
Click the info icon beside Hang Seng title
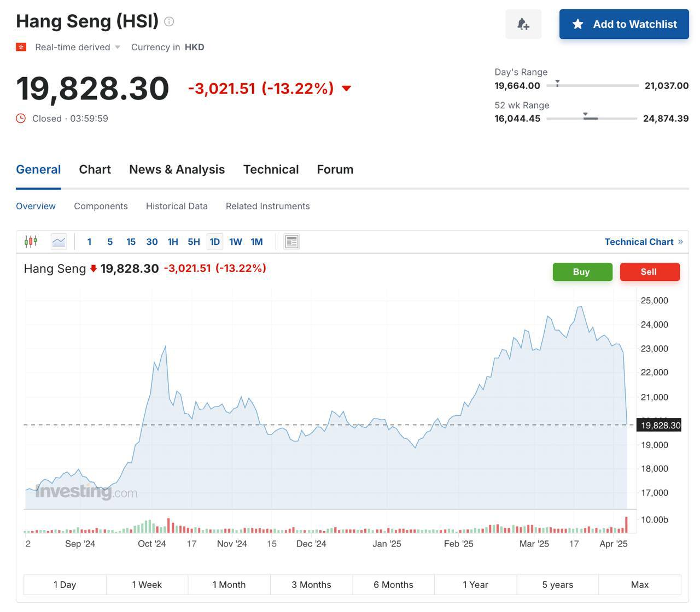(x=169, y=22)
